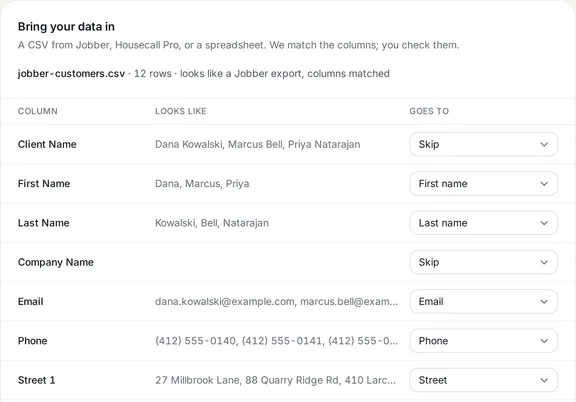
Task: Open the Company Name destination dropdown
Action: pos(483,262)
